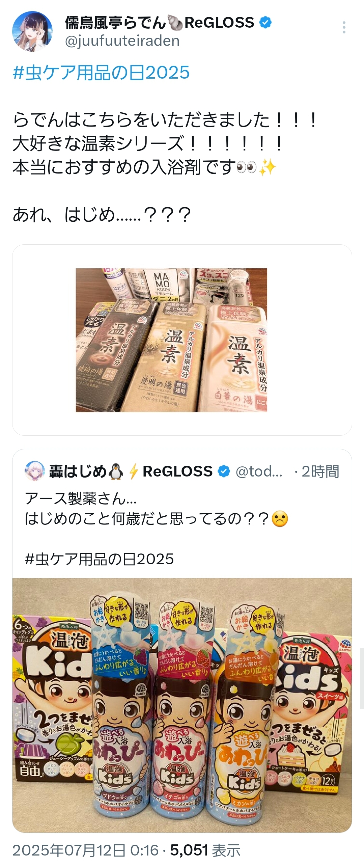
Task: Open the #虫ケア用品の日2025 hashtag link
Action: 101,73
